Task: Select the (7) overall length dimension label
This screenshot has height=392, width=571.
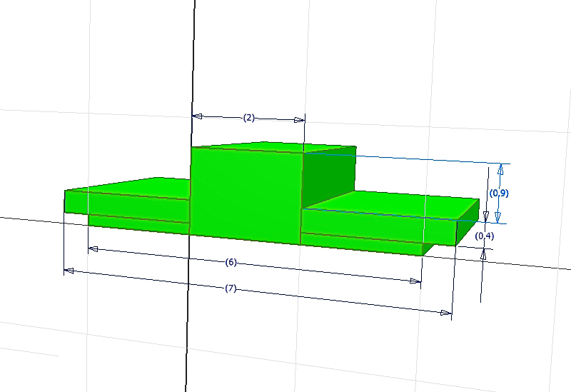Action: [231, 288]
